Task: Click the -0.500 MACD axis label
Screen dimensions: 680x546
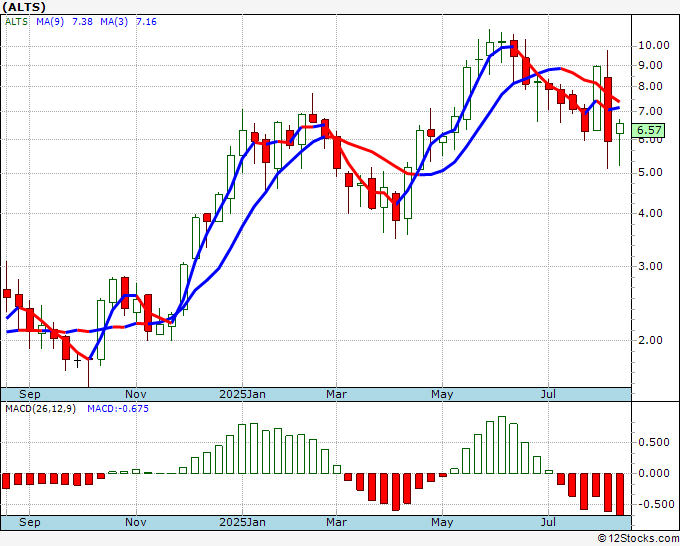Action: [654, 504]
